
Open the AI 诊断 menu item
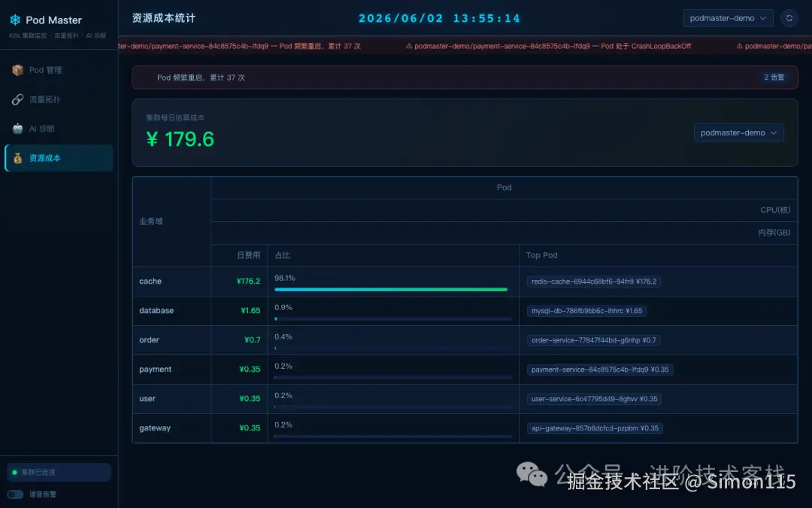coord(59,129)
